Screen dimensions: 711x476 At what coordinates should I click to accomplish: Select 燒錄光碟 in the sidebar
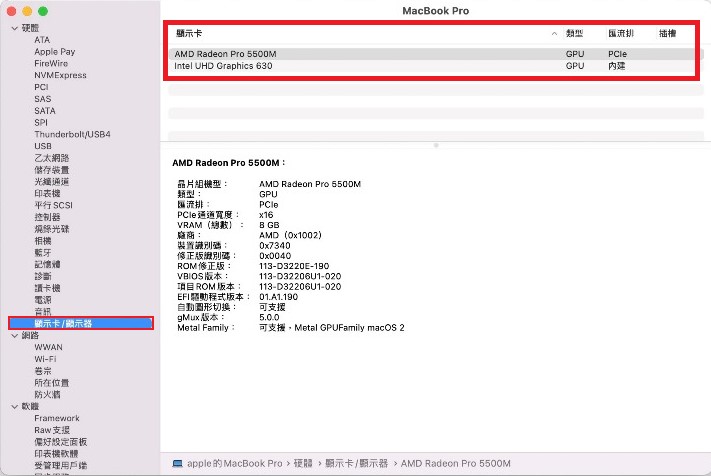tap(52, 228)
